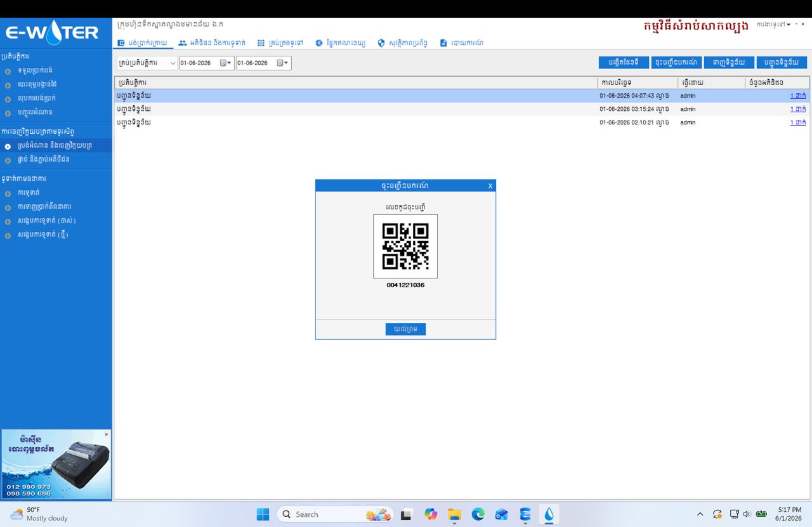The width and height of the screenshot is (812, 527).
Task: Click the យល់ព្រម (OK) button in dialog
Action: [405, 329]
